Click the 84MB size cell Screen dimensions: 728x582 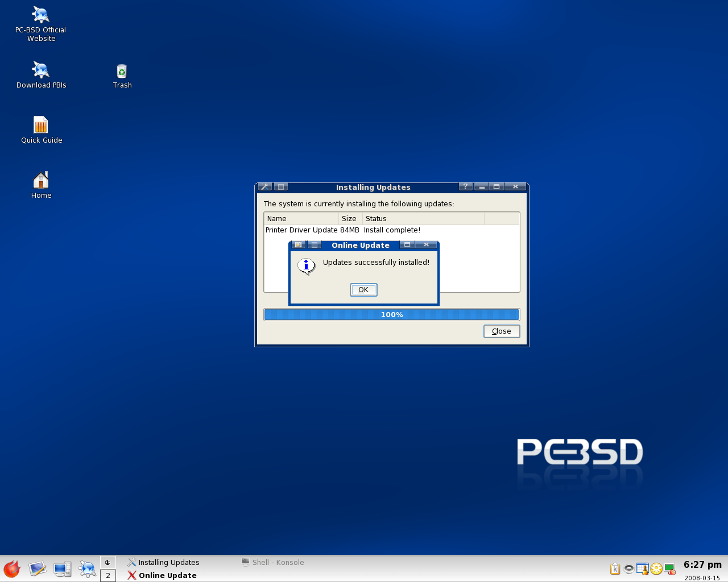pos(350,230)
